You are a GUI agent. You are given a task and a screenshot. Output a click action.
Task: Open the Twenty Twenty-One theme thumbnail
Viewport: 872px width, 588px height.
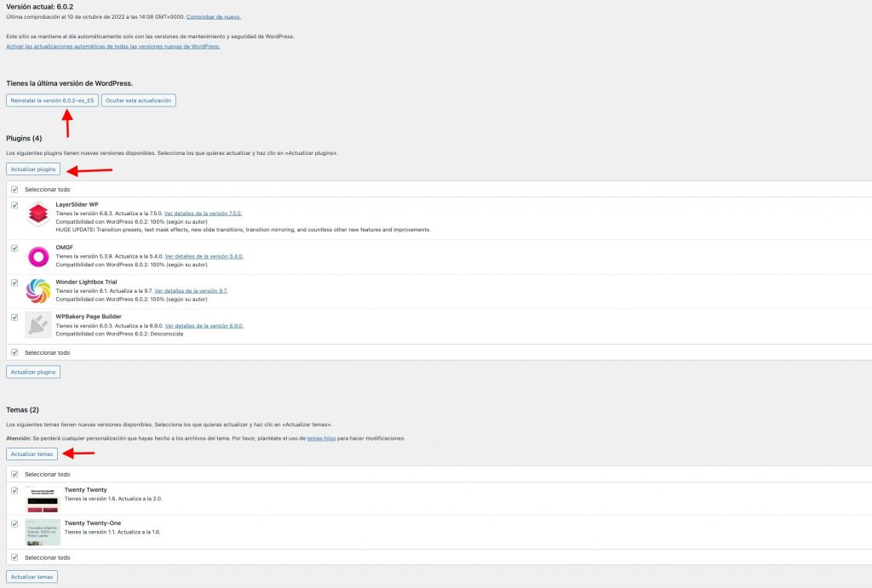pos(43,533)
